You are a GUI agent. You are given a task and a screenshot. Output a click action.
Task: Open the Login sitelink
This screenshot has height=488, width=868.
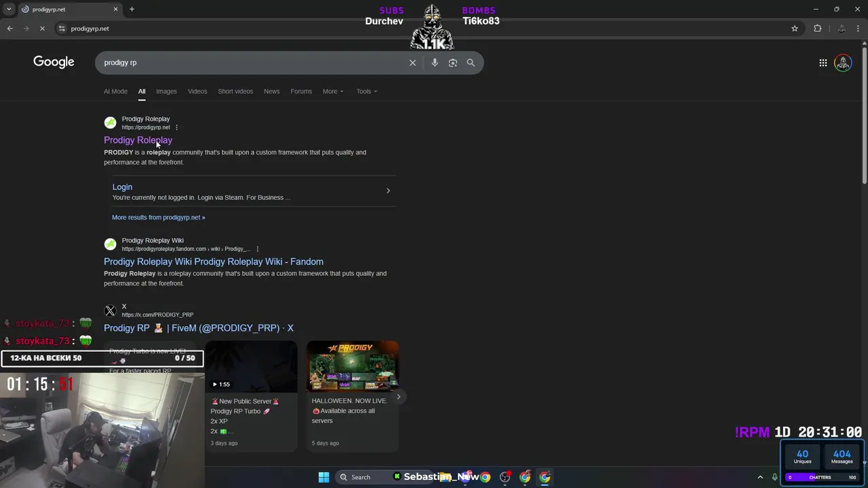[x=122, y=187]
